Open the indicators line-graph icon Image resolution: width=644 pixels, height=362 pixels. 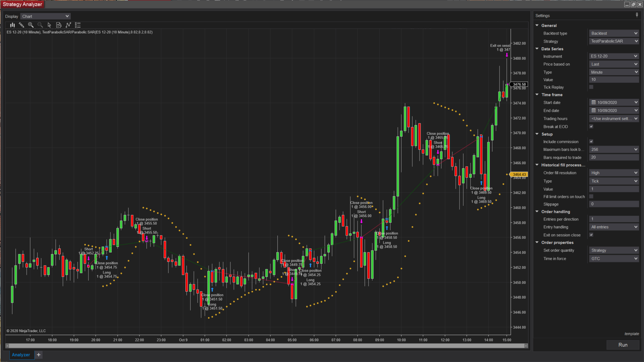pyautogui.click(x=68, y=25)
